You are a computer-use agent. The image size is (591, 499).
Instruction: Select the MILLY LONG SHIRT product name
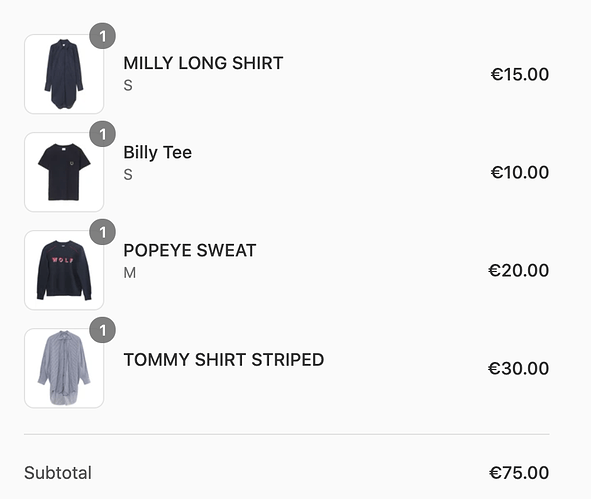[x=203, y=63]
